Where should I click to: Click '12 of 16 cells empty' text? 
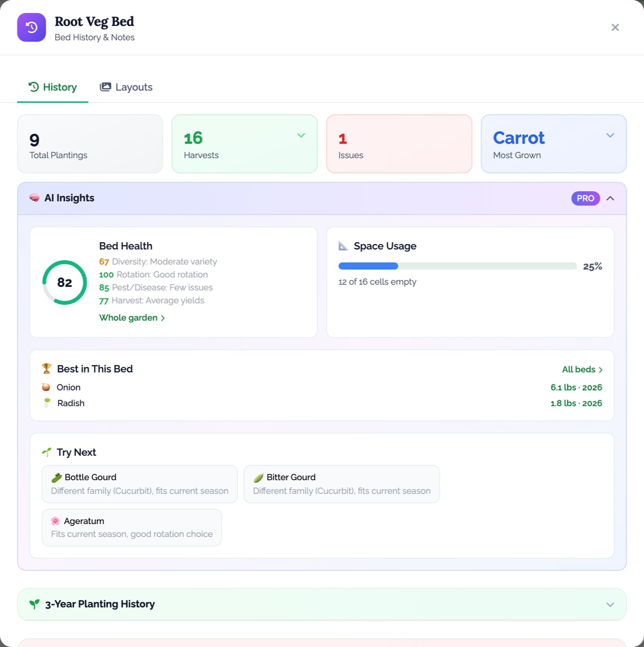(377, 282)
